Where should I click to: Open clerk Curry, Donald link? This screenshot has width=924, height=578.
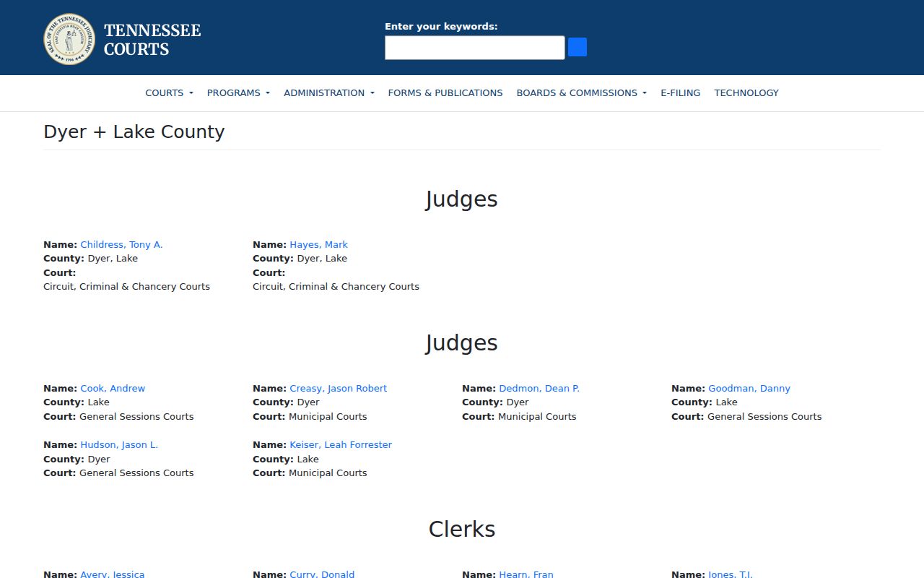322,574
